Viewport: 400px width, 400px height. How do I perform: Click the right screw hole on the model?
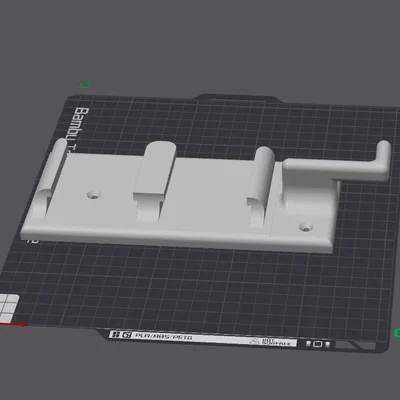point(306,228)
